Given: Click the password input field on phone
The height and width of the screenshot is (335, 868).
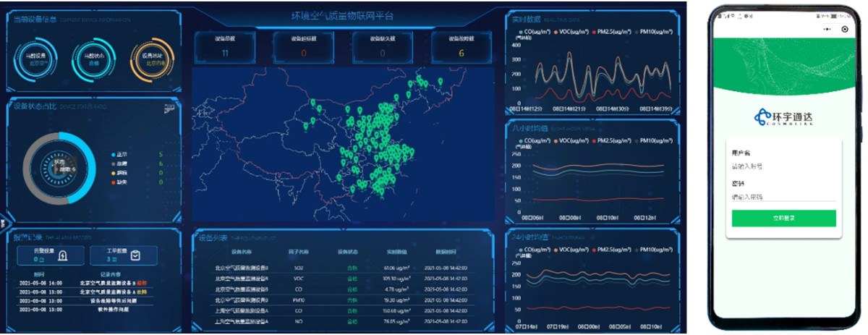Looking at the screenshot, I should click(783, 197).
